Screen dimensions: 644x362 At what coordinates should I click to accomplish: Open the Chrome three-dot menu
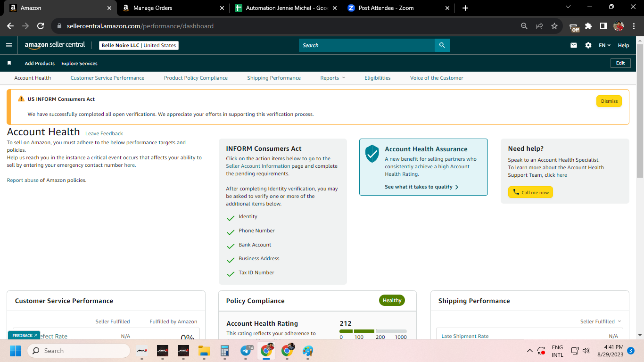(633, 26)
